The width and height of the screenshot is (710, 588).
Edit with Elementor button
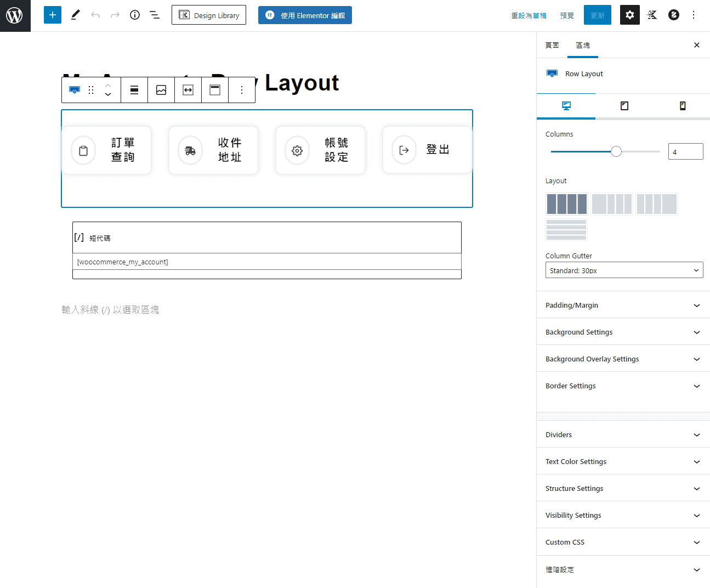click(x=305, y=15)
